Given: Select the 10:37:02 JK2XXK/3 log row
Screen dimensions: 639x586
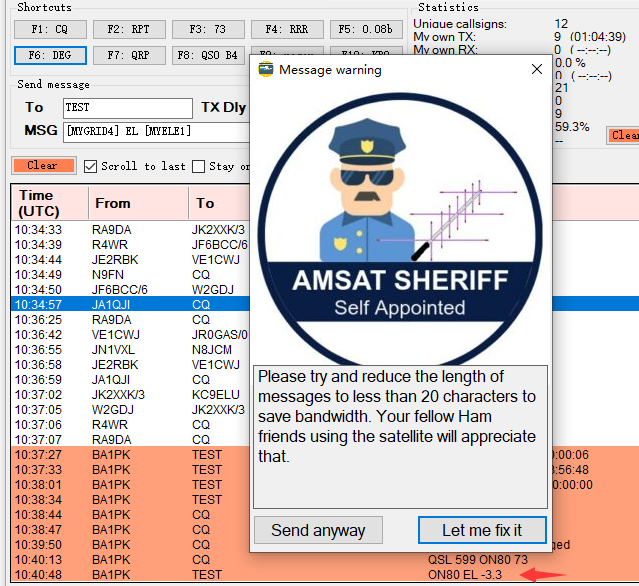Looking at the screenshot, I should (x=130, y=395).
